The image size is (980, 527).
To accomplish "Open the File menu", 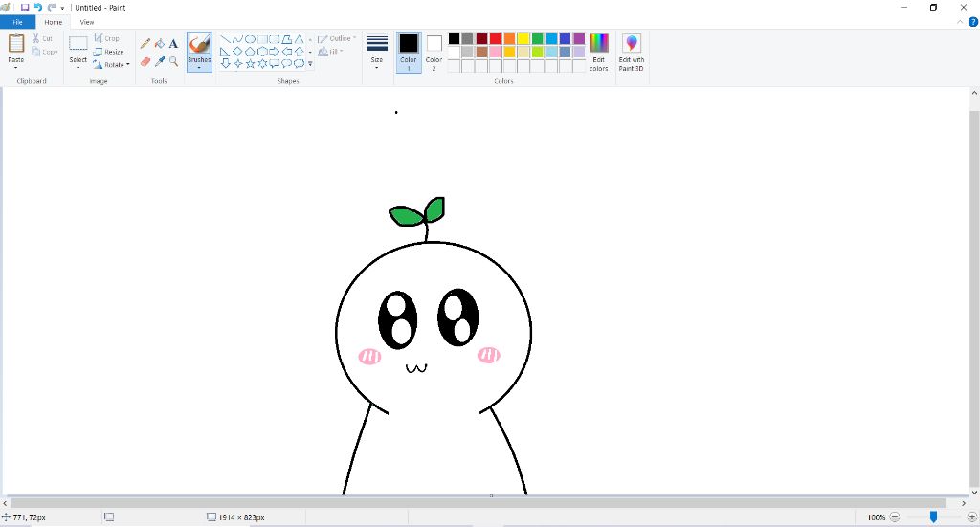I will click(17, 22).
